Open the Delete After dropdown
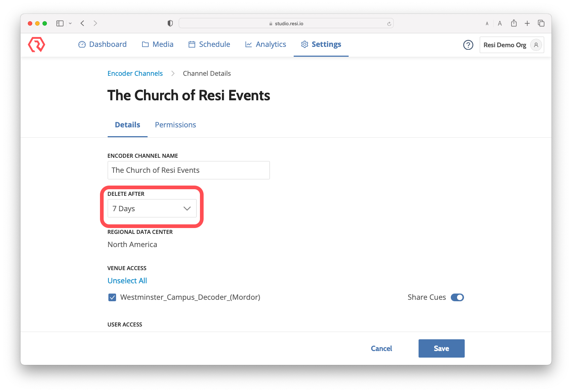Viewport: 572px width, 392px height. tap(152, 208)
